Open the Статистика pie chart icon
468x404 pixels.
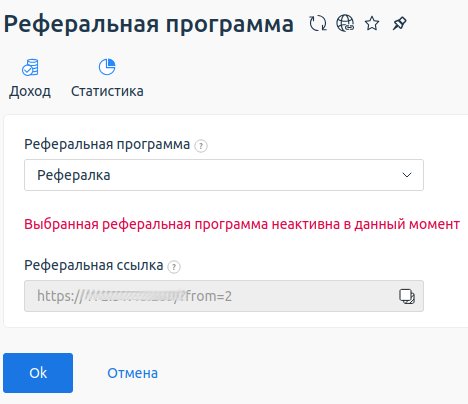pyautogui.click(x=107, y=67)
